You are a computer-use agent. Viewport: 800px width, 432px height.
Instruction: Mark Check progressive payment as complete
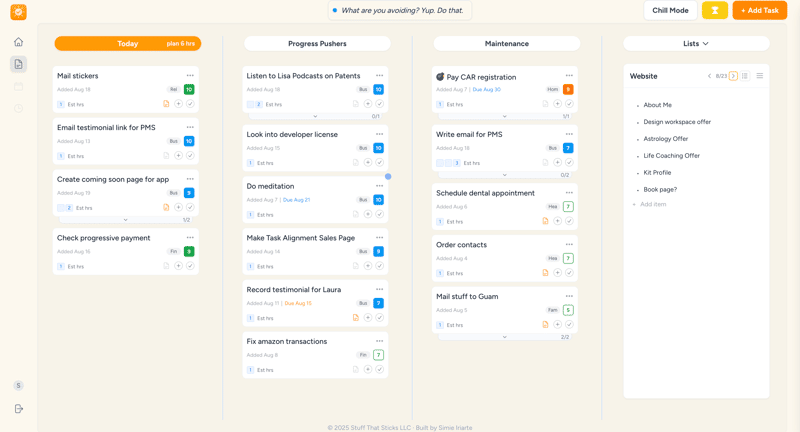click(x=190, y=266)
